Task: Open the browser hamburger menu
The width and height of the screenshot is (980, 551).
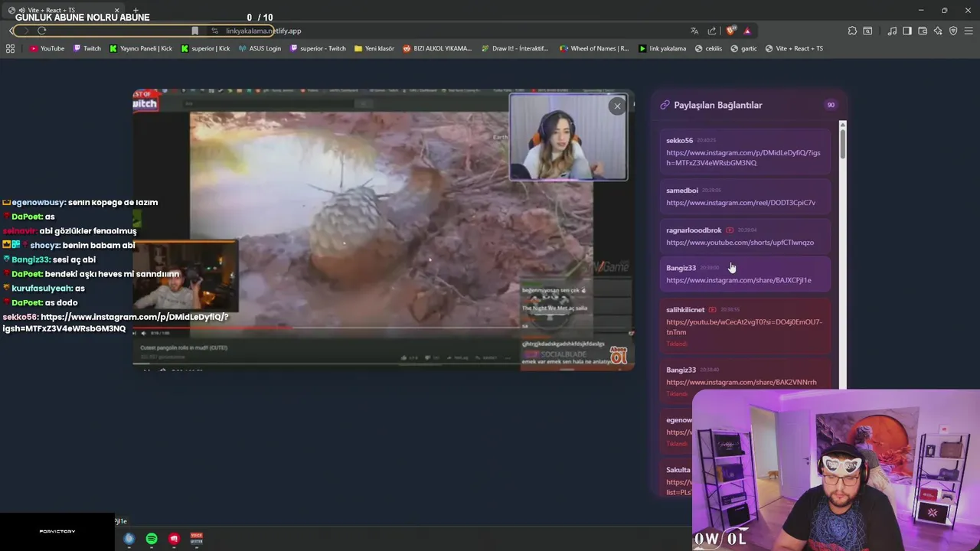Action: tap(969, 31)
